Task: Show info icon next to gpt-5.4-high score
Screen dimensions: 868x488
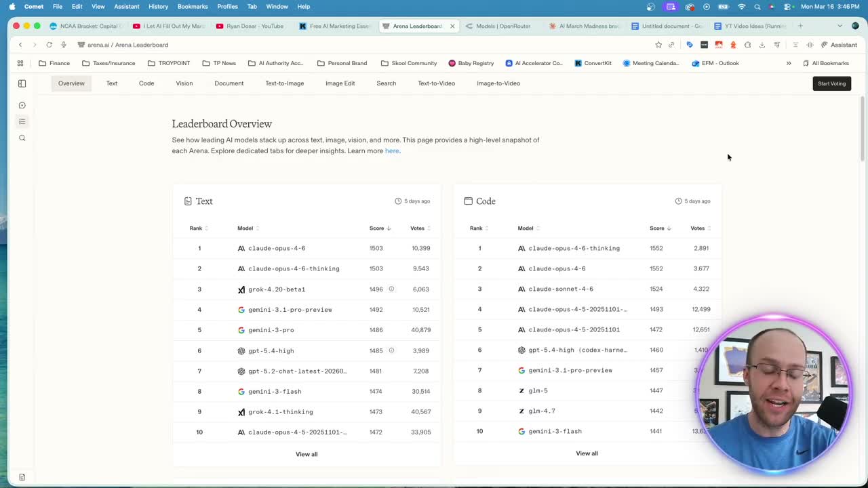Action: coord(391,350)
